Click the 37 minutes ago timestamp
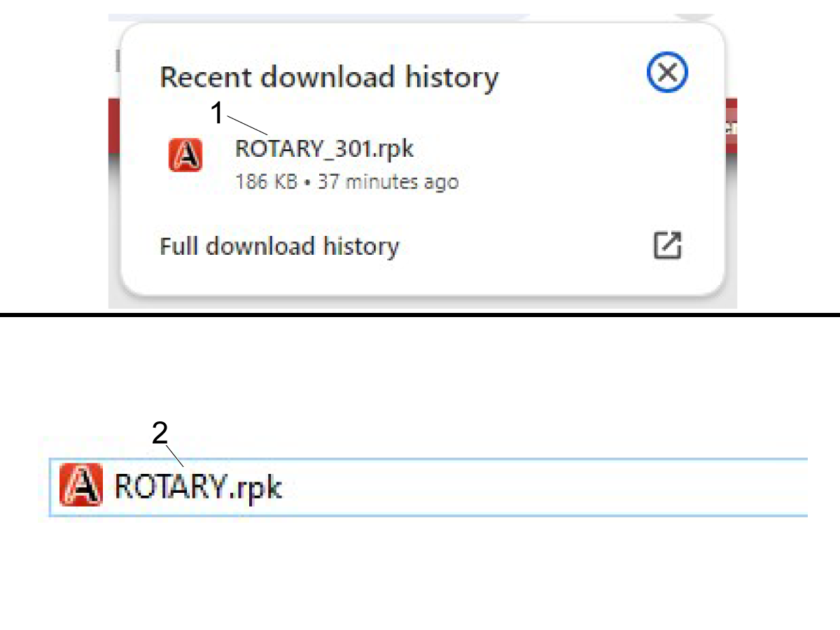The height and width of the screenshot is (630, 840). tap(388, 182)
